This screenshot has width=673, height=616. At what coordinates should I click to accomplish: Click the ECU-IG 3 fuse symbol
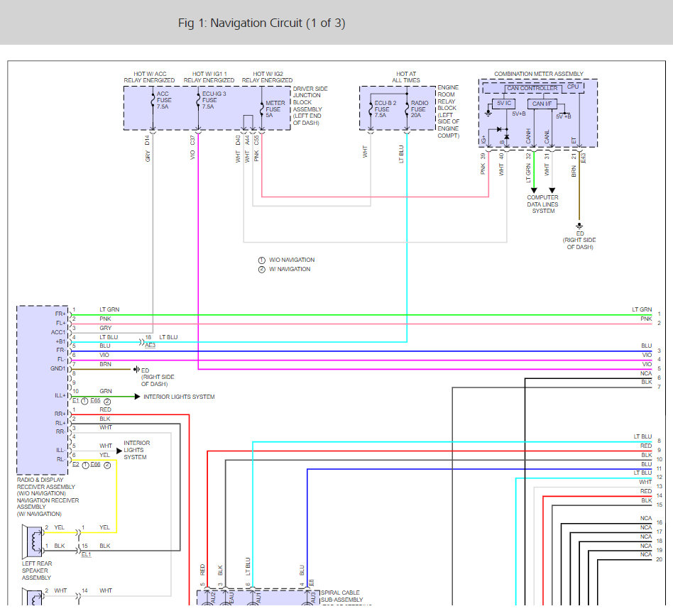(x=198, y=100)
